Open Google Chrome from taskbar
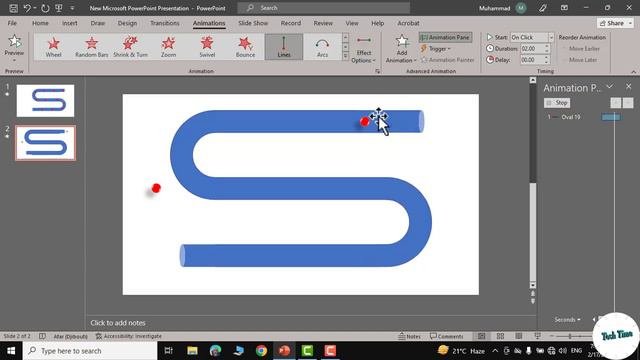Image resolution: width=640 pixels, height=360 pixels. pos(262,351)
